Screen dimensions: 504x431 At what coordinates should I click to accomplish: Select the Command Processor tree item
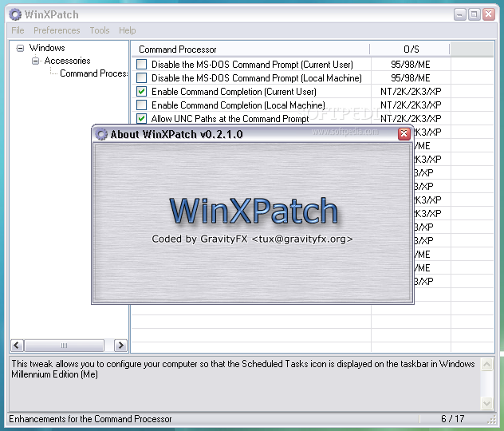93,73
